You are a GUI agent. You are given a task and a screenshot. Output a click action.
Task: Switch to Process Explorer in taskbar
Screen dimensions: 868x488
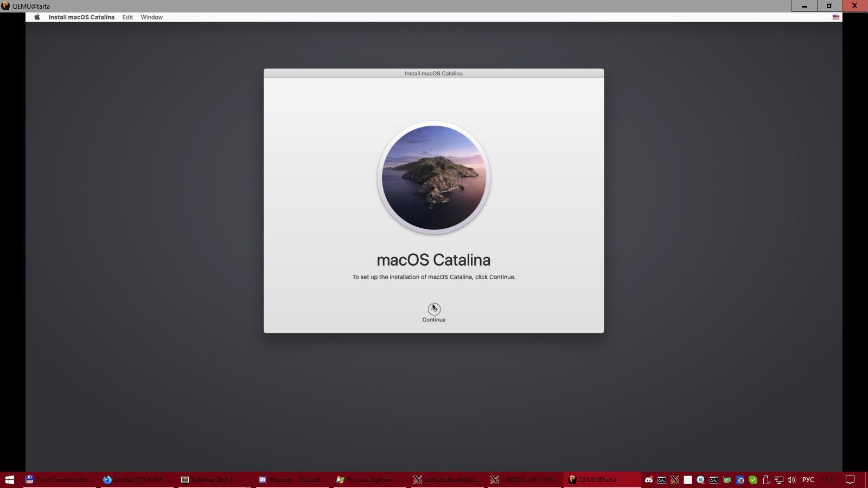(369, 480)
